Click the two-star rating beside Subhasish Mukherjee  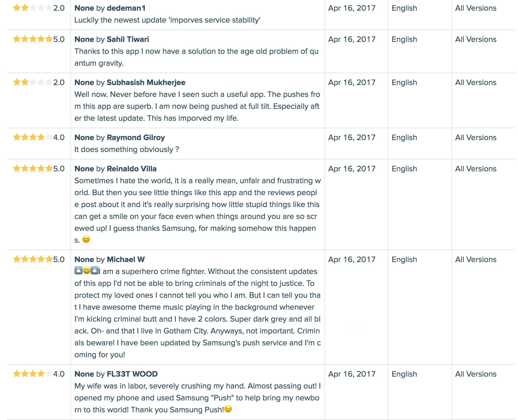pos(32,82)
